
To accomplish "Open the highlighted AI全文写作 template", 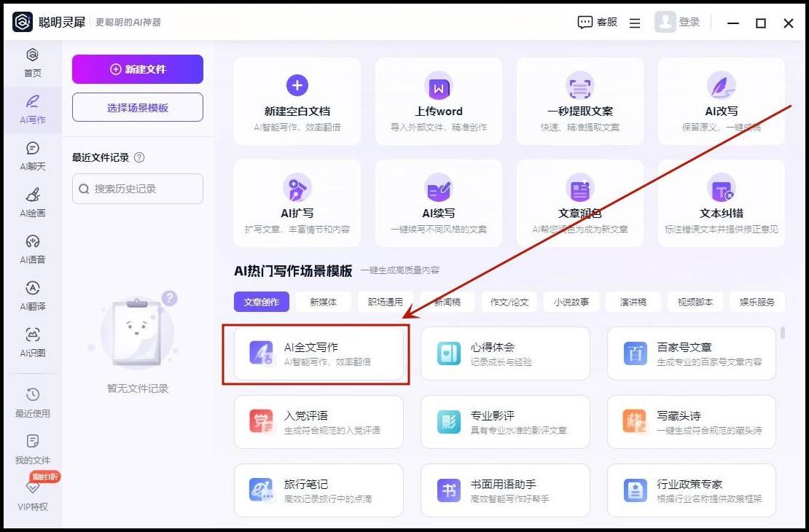I will tap(318, 354).
